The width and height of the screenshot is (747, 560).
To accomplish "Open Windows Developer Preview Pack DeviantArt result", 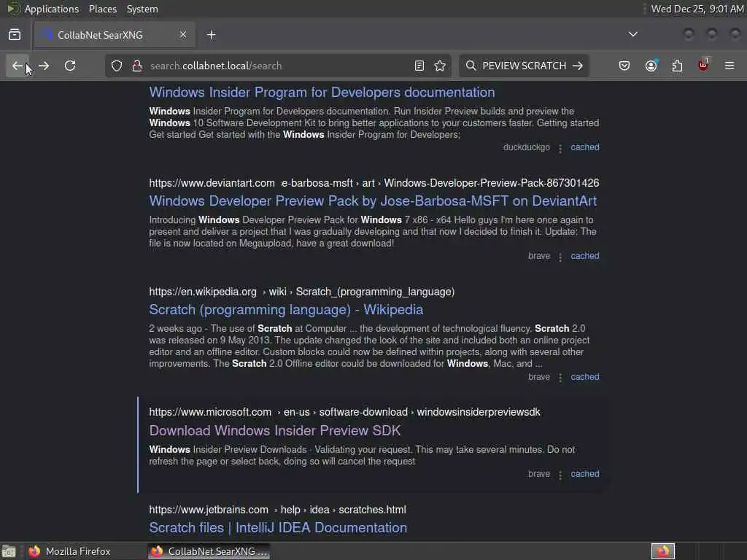I will pyautogui.click(x=373, y=201).
